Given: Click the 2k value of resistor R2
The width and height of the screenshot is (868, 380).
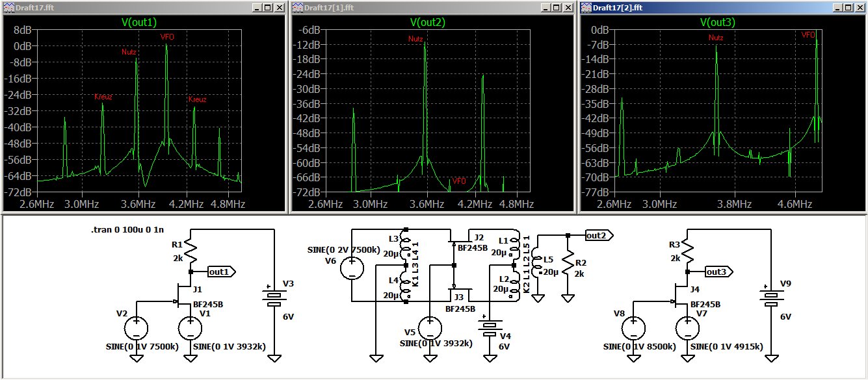Looking at the screenshot, I should [x=581, y=274].
